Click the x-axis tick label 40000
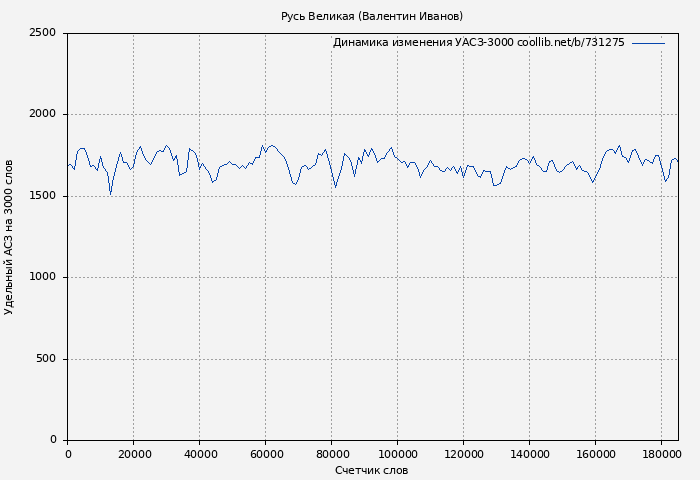 (x=199, y=454)
